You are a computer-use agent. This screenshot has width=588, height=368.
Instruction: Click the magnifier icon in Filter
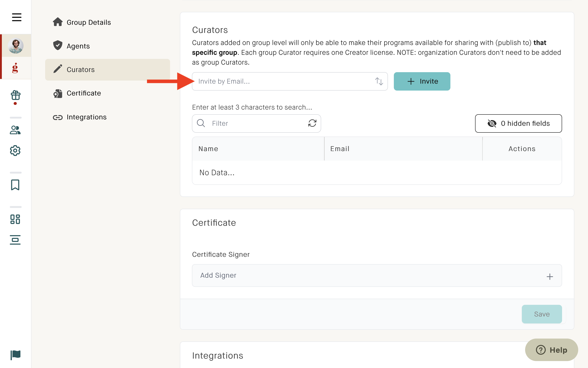(201, 123)
